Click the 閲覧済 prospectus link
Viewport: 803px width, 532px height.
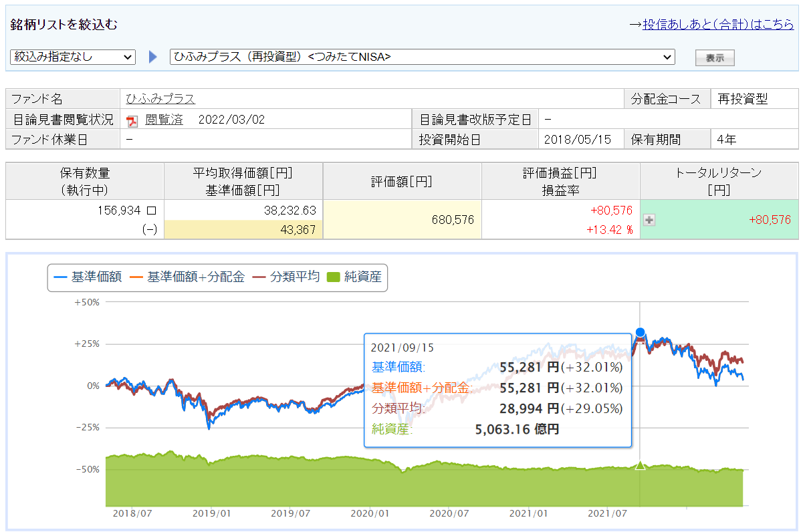tap(164, 120)
